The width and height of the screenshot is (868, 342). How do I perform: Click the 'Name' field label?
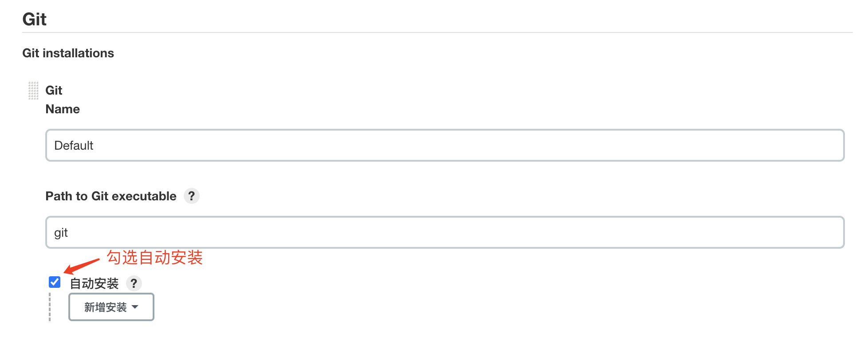(63, 109)
